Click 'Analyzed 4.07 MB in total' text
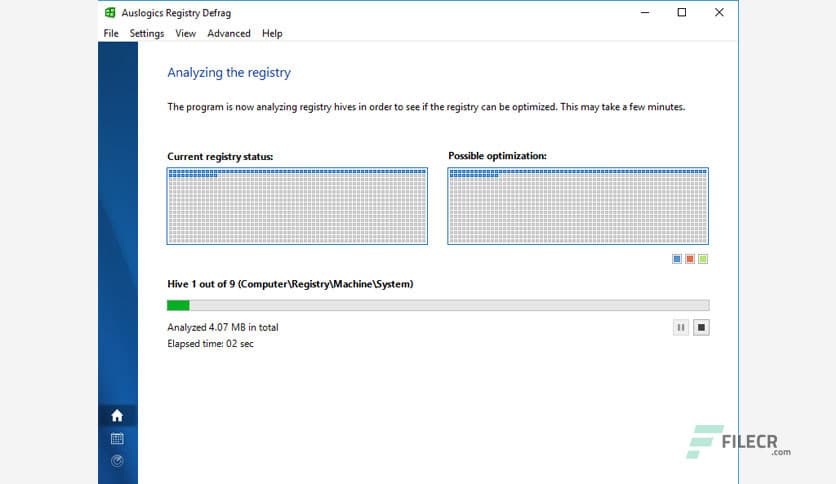 point(223,327)
